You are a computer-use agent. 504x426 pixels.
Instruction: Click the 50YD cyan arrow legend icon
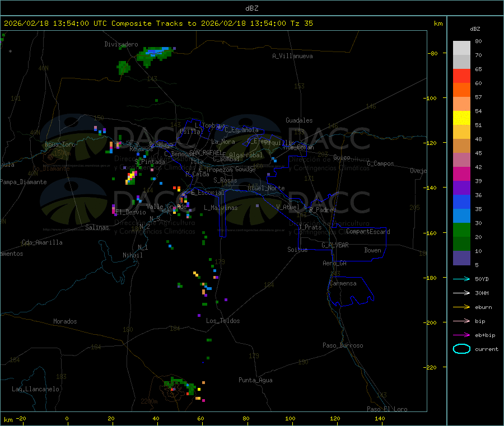point(461,279)
